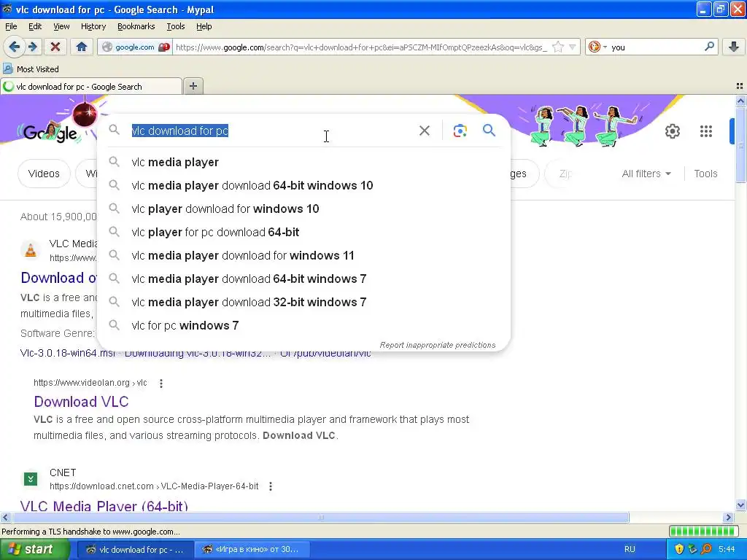Expand the All filters dropdown

tap(646, 174)
